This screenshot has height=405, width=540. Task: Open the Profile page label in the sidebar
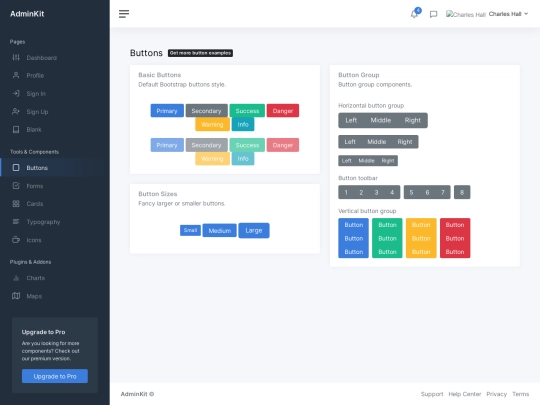click(x=35, y=75)
